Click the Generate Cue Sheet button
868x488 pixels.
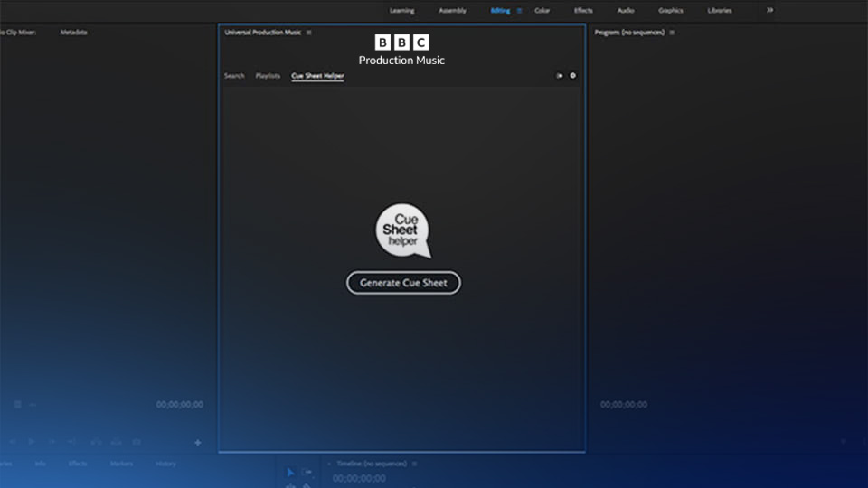403,283
